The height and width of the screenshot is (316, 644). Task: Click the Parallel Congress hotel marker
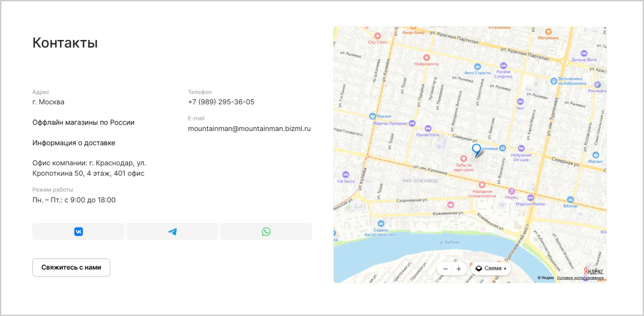503,66
